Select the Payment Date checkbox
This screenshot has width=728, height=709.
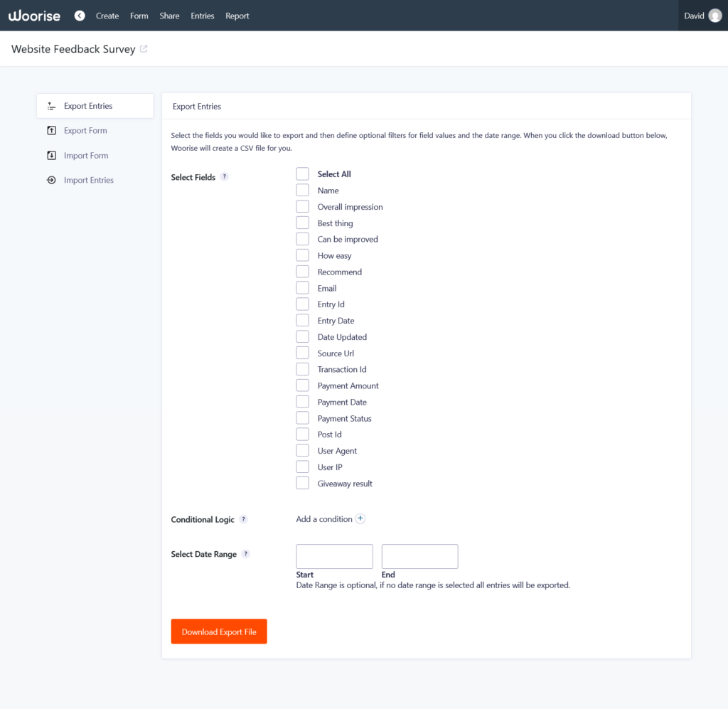pos(303,402)
